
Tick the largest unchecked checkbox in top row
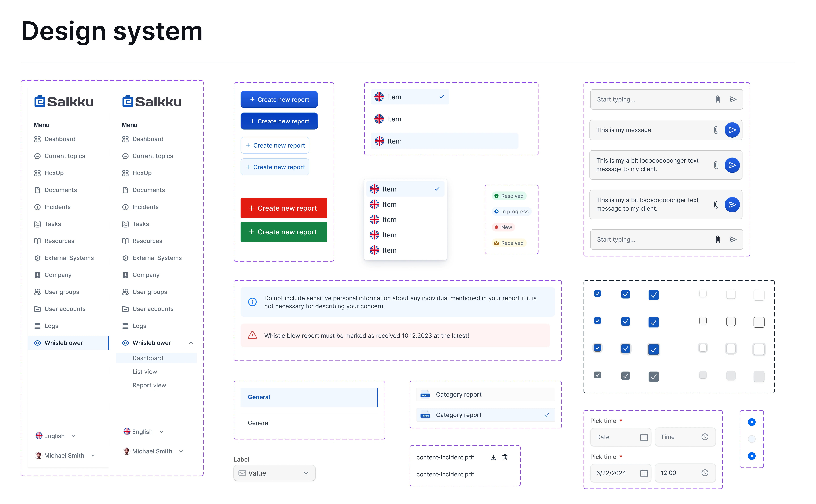pyautogui.click(x=759, y=295)
